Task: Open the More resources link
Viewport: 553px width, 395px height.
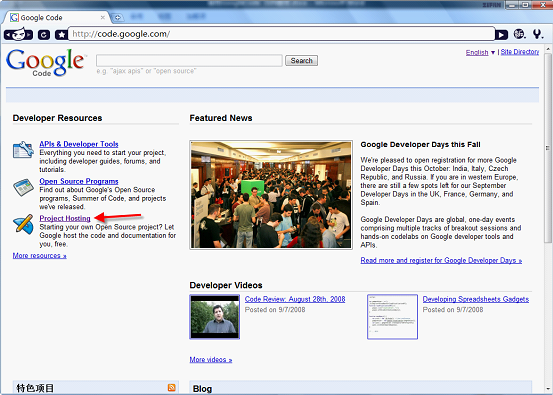Action: [40, 255]
